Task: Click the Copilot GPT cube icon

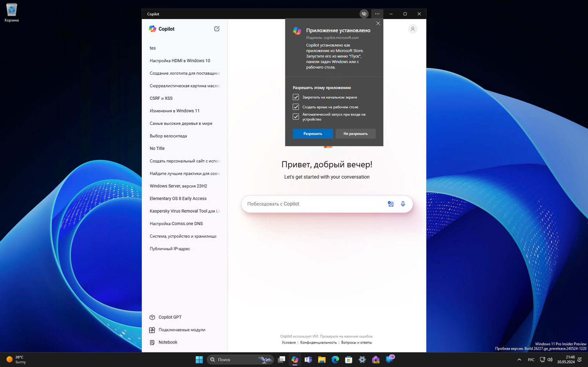Action: coord(152,317)
